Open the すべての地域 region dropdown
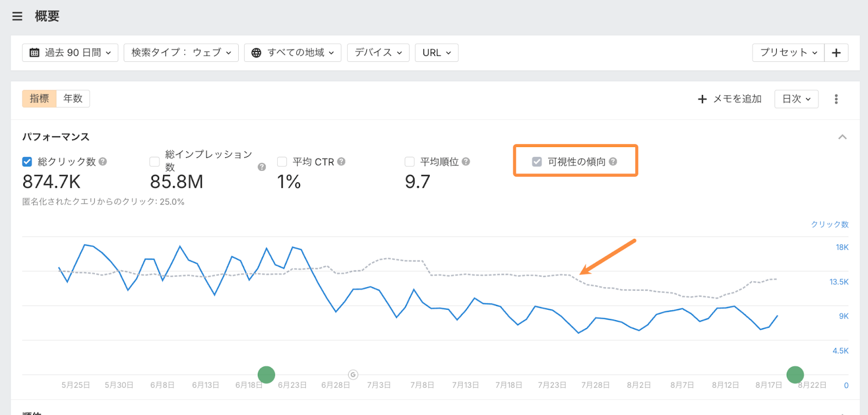The width and height of the screenshot is (868, 415). click(x=292, y=53)
